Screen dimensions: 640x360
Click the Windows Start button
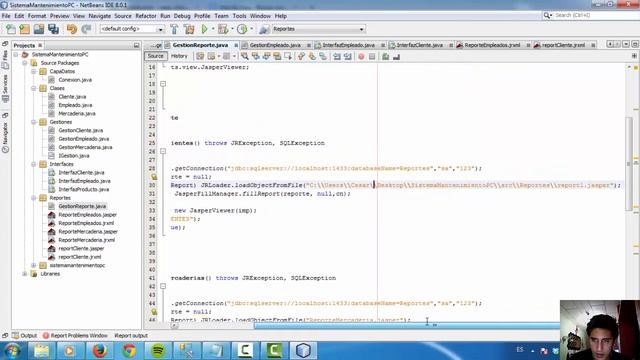[12, 350]
